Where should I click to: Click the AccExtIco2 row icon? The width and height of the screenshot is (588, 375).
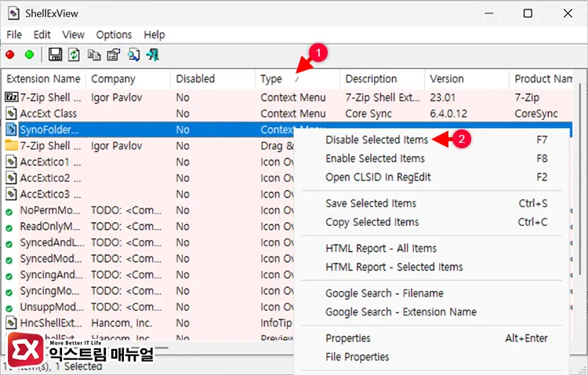coord(11,178)
